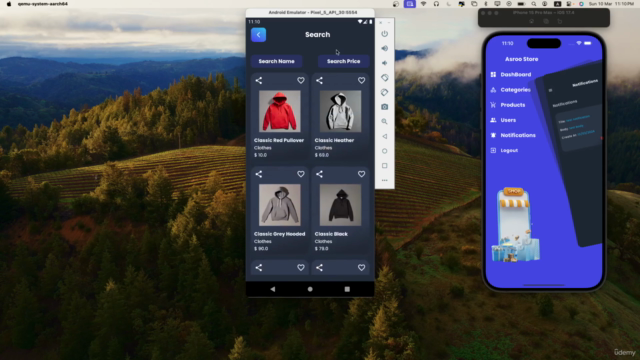Viewport: 640px width, 360px height.
Task: Click the emulator toolbar Overview square
Action: [384, 166]
